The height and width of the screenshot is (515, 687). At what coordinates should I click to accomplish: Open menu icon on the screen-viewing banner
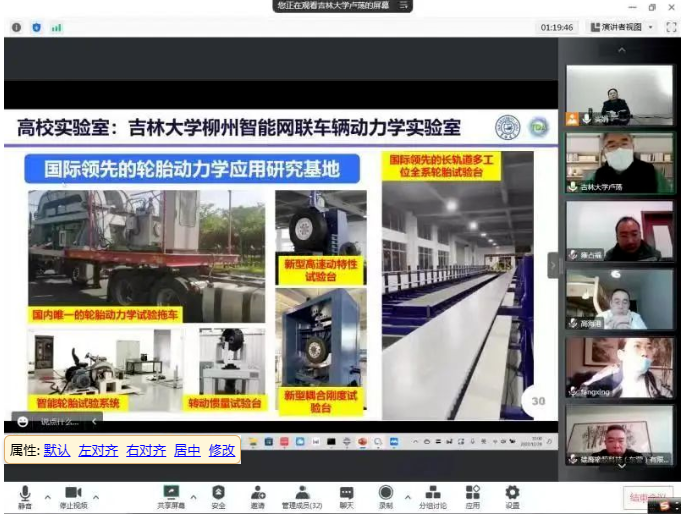[404, 5]
